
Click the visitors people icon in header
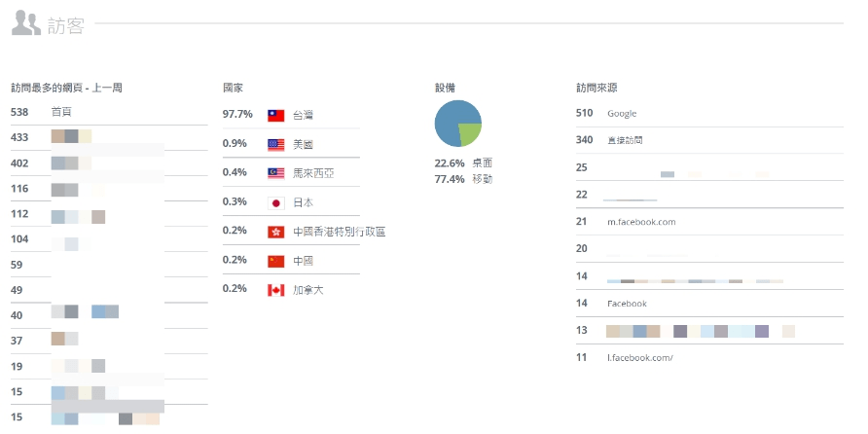[x=26, y=23]
